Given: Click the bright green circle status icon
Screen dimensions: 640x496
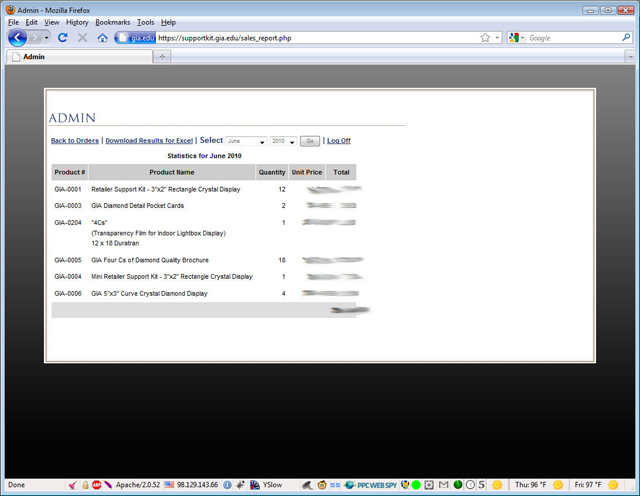Looking at the screenshot, I should pyautogui.click(x=416, y=485).
